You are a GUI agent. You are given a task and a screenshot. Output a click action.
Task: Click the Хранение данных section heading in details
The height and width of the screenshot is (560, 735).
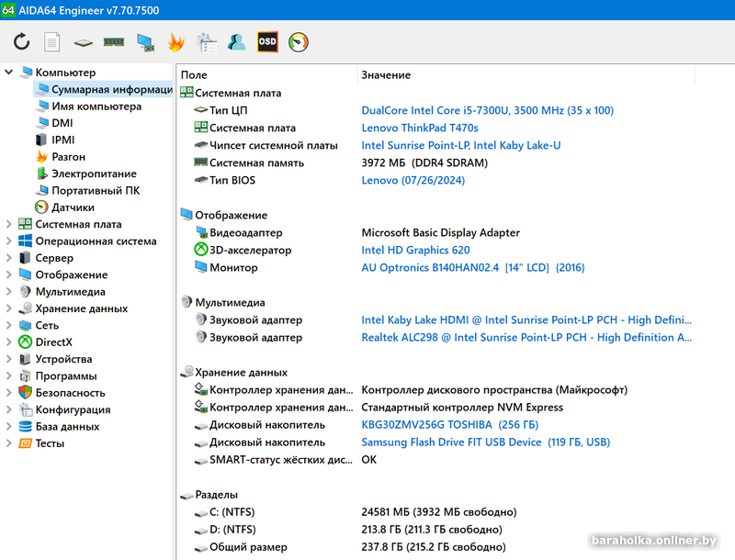coord(241,372)
